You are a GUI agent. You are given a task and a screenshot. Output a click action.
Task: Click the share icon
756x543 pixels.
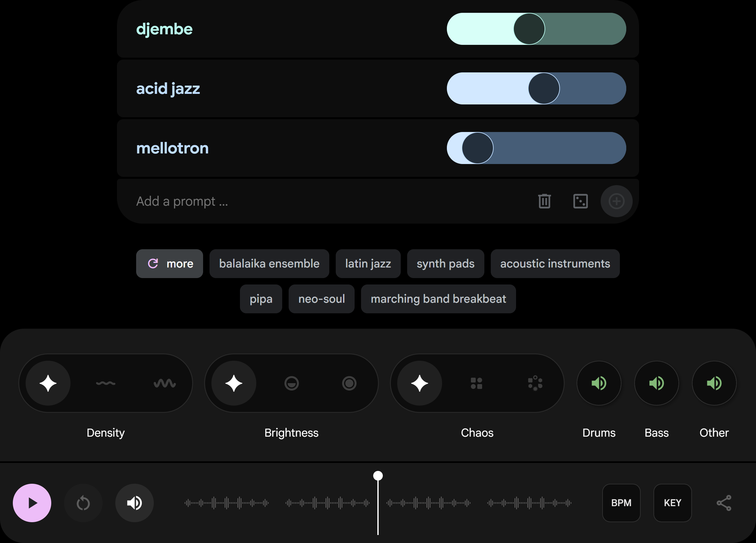coord(724,503)
